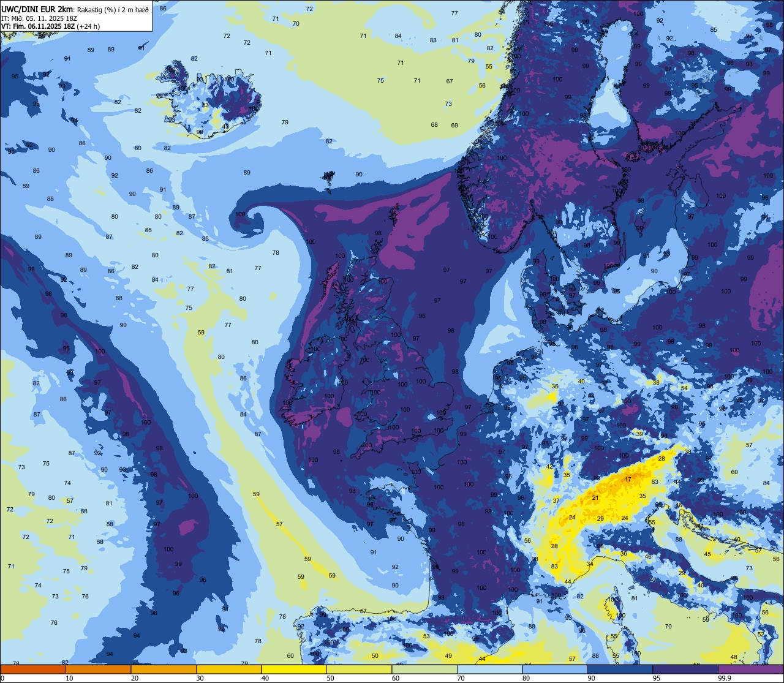Click the "21" humidity value on the map
784x683 pixels.
(595, 498)
